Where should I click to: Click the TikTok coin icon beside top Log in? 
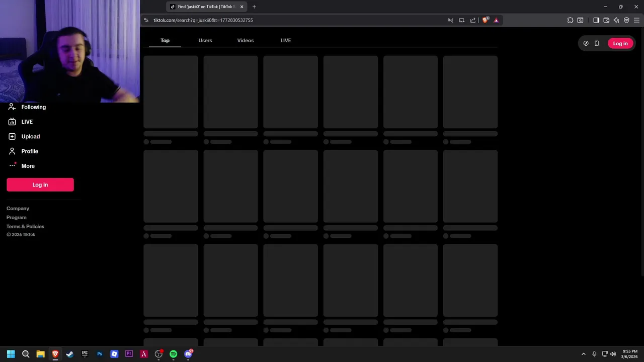586,43
